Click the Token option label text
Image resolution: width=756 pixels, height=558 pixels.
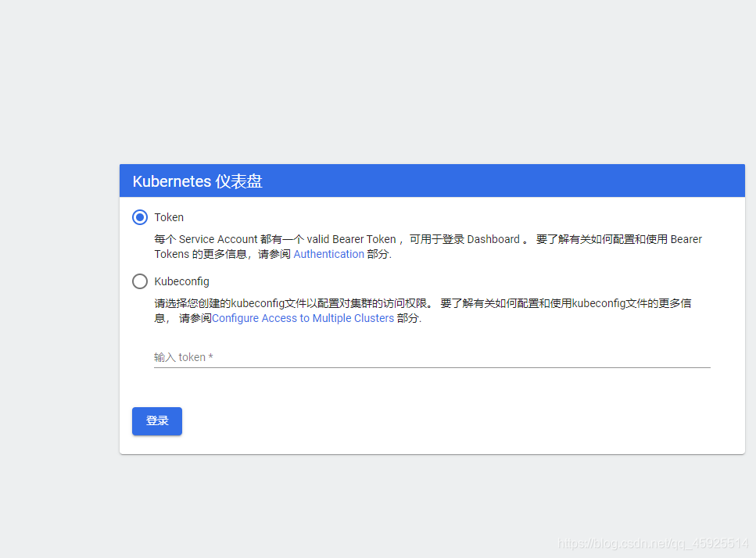169,217
